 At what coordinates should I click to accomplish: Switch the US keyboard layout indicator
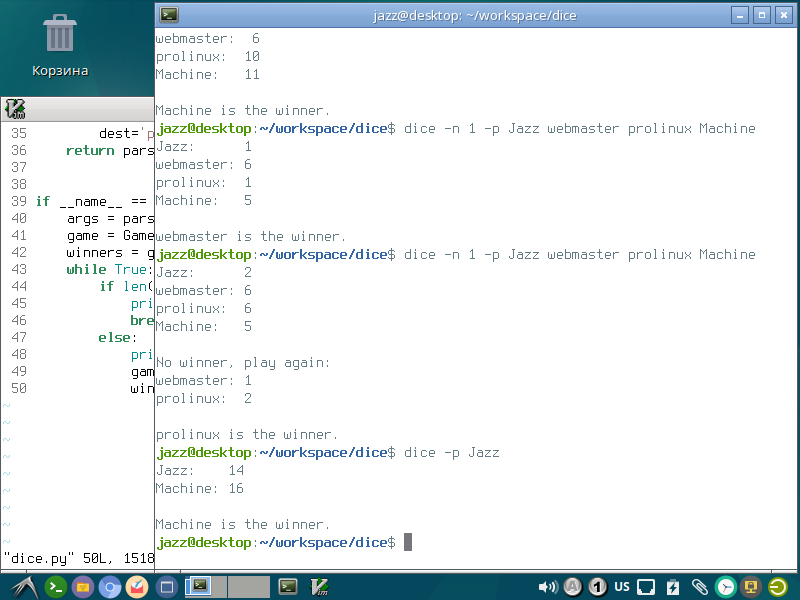coord(621,587)
